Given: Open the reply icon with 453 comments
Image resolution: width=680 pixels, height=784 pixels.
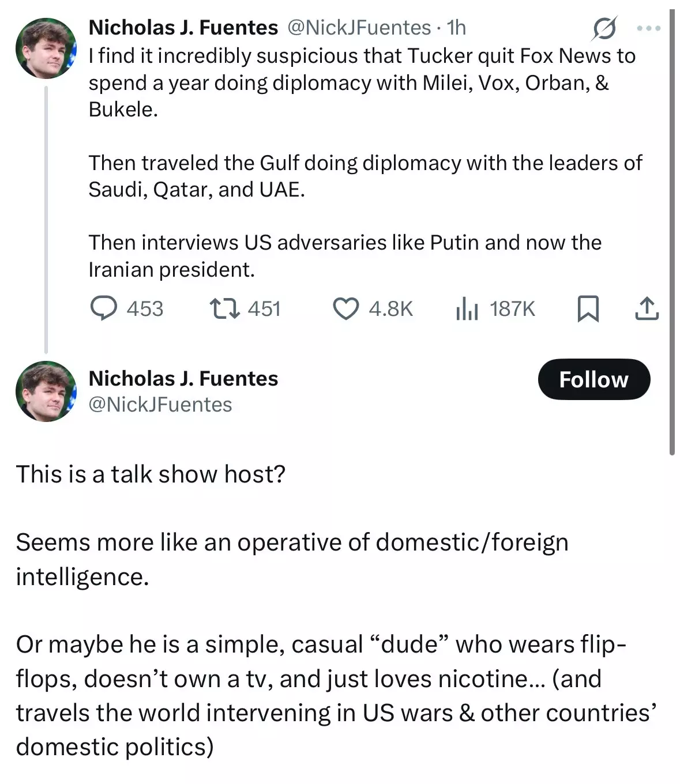Looking at the screenshot, I should pyautogui.click(x=104, y=308).
